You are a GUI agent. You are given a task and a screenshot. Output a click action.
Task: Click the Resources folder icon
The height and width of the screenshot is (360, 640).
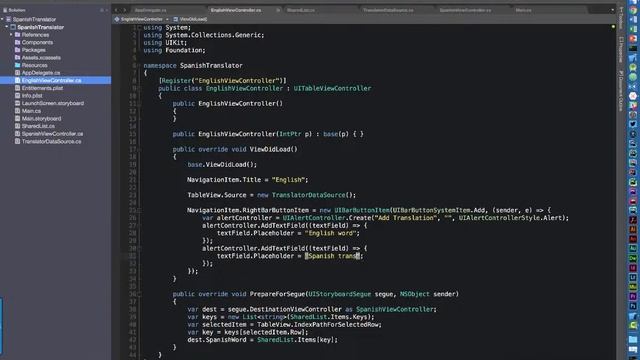(x=18, y=65)
